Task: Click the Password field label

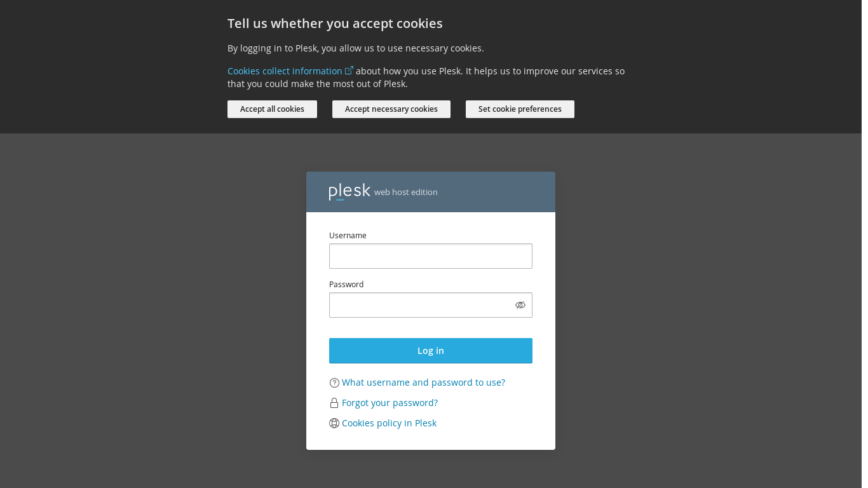Action: click(x=346, y=285)
